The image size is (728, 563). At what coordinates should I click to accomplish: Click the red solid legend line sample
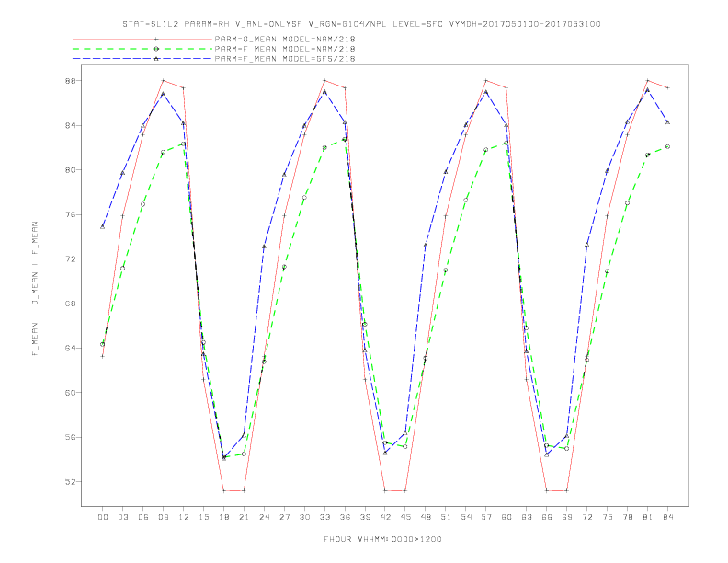[x=142, y=39]
